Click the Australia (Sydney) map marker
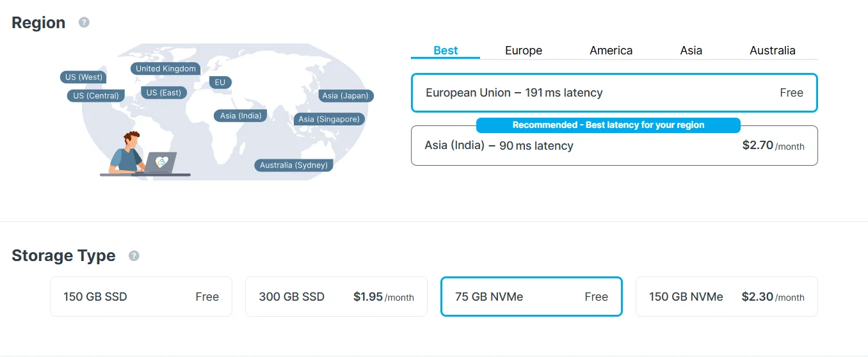Screen dimensions: 868x357 tap(293, 165)
